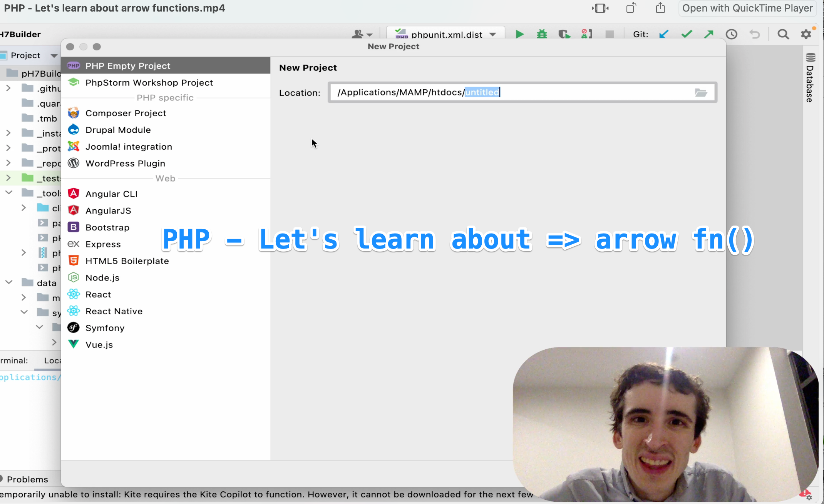Run with coverage shield icon
Viewport: 824px width, 504px height.
pyautogui.click(x=564, y=35)
